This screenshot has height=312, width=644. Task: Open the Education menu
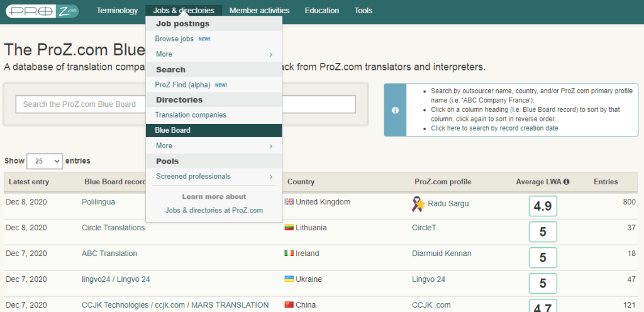322,11
